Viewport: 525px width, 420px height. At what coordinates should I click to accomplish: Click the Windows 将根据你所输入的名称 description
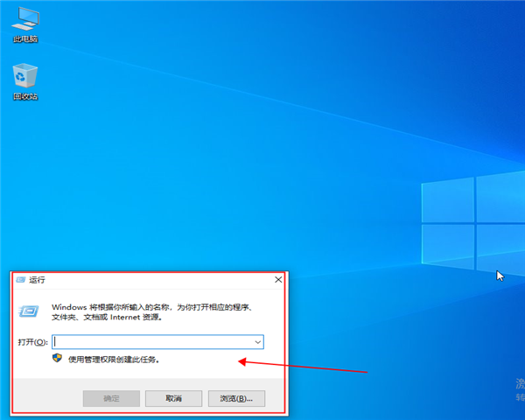click(152, 311)
